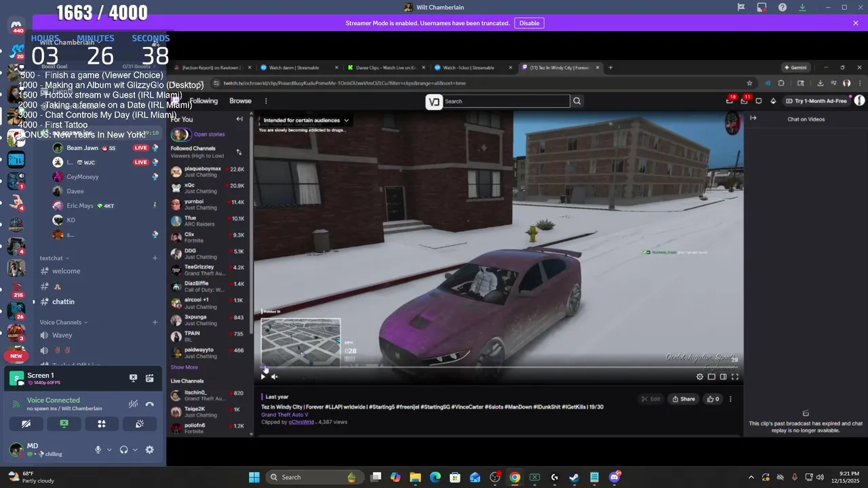The width and height of the screenshot is (868, 488).
Task: Enter fullscreen on clip player
Action: [x=734, y=377]
